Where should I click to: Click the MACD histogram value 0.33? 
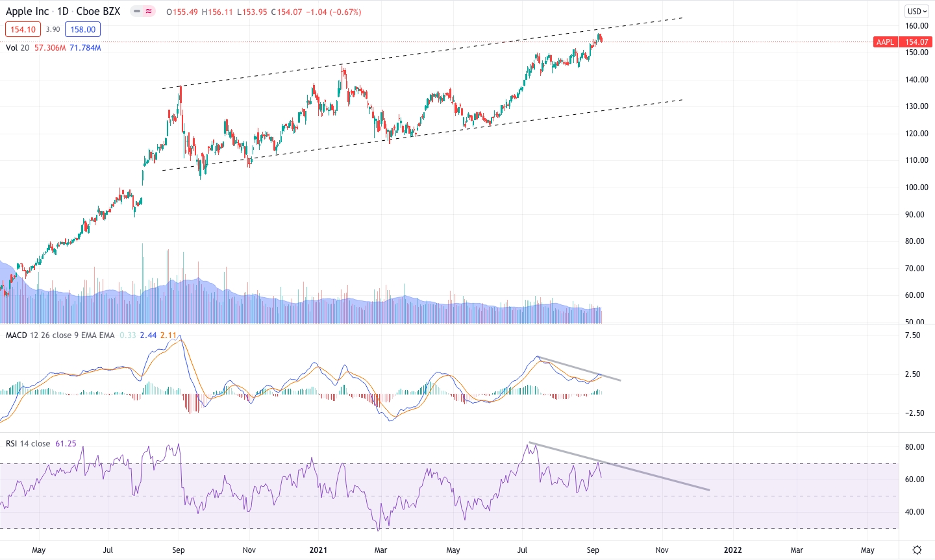tap(128, 335)
